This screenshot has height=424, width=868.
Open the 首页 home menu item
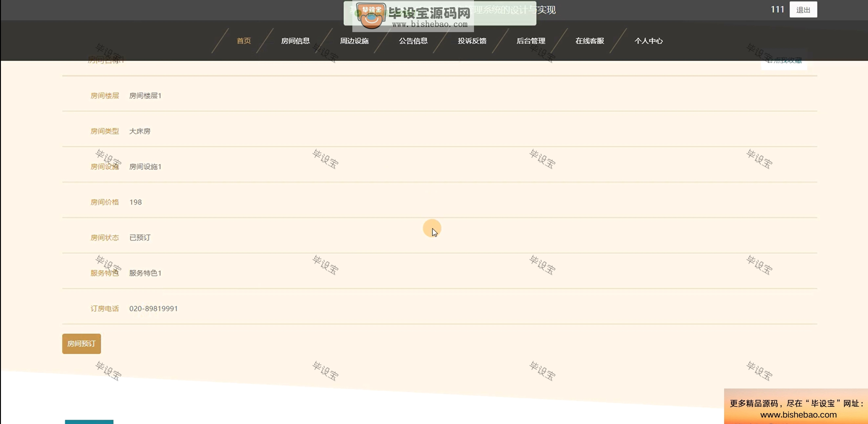(x=244, y=41)
